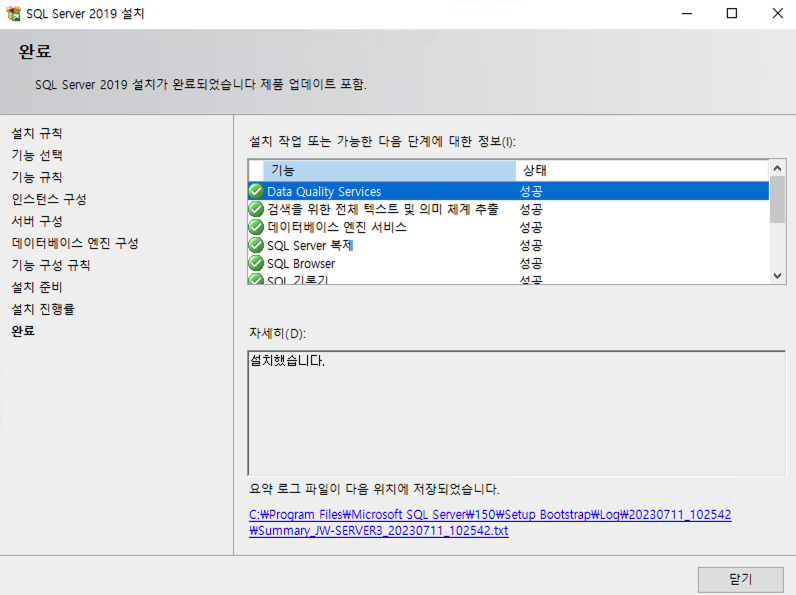The image size is (796, 595).
Task: Maximize the SQL Server 2019 설치 window
Action: click(732, 14)
